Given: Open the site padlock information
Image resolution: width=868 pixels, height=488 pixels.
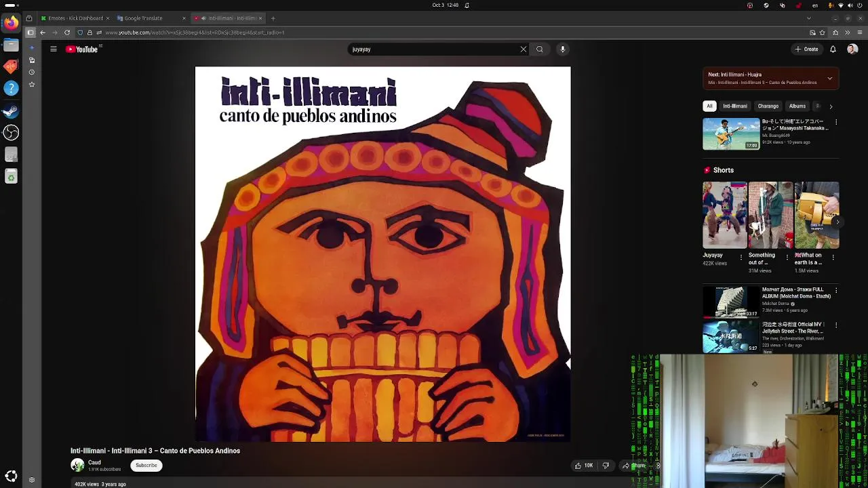Looking at the screenshot, I should [90, 33].
